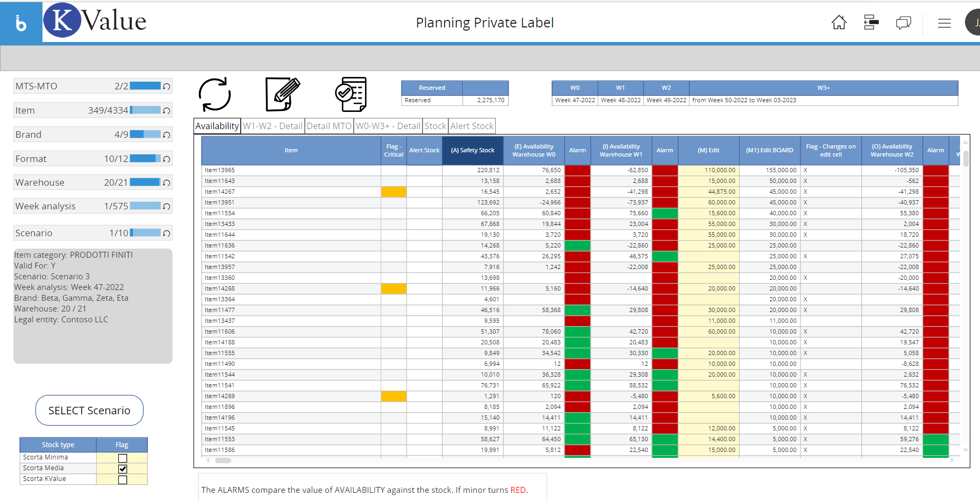Open the layout panel icon in header
This screenshot has height=502, width=980.
point(871,23)
